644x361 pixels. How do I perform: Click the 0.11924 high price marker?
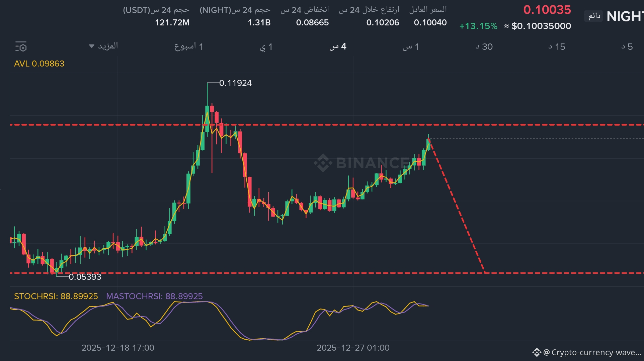coord(235,83)
